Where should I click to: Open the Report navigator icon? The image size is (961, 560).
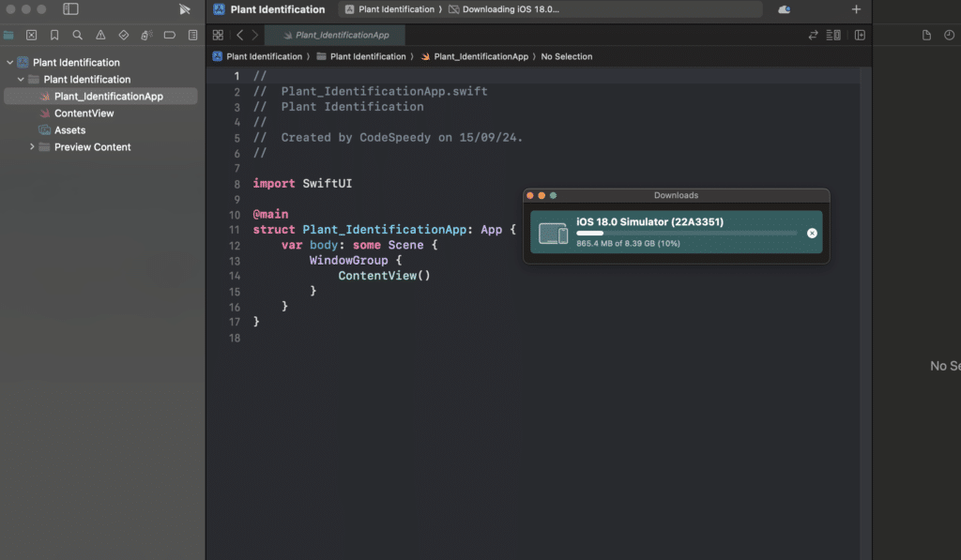[192, 35]
